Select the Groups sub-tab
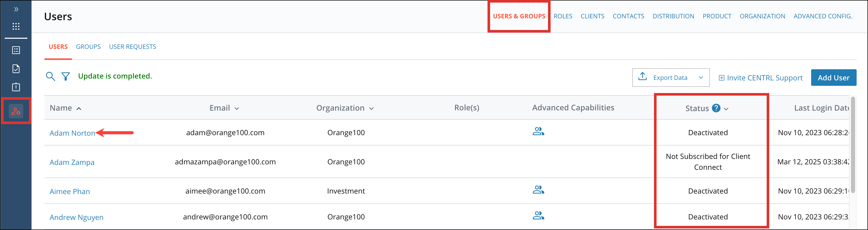The height and width of the screenshot is (230, 868). tap(88, 47)
